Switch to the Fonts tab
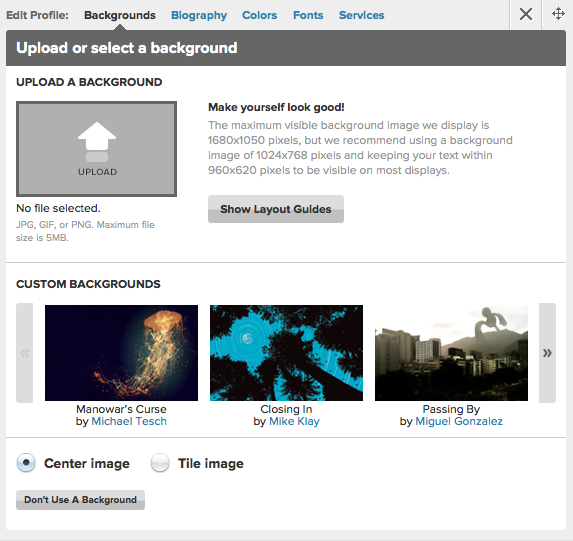 308,15
